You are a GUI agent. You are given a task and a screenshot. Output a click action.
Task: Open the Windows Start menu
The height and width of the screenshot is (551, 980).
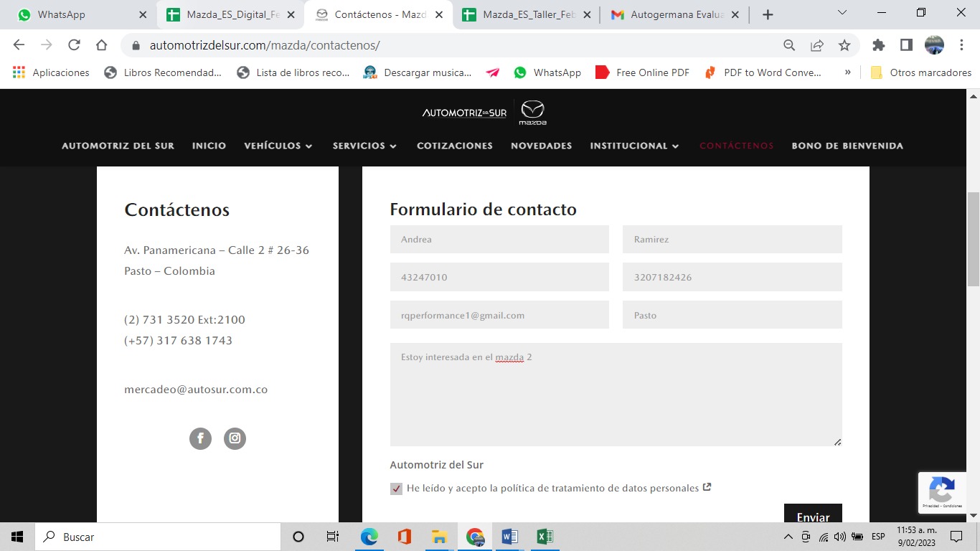pos(17,537)
